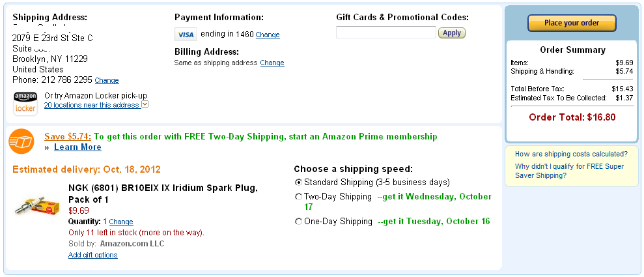Image resolution: width=644 pixels, height=277 pixels.
Task: Open Add gift options link
Action: coord(93,255)
